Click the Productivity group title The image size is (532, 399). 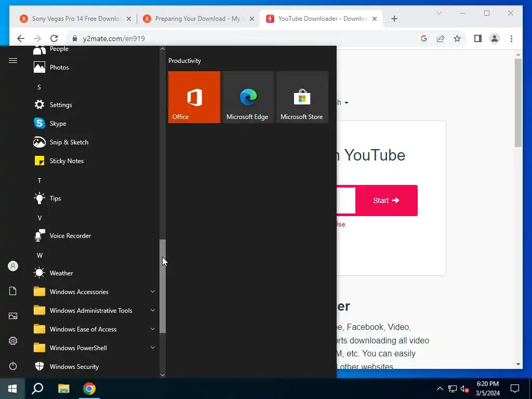(184, 61)
